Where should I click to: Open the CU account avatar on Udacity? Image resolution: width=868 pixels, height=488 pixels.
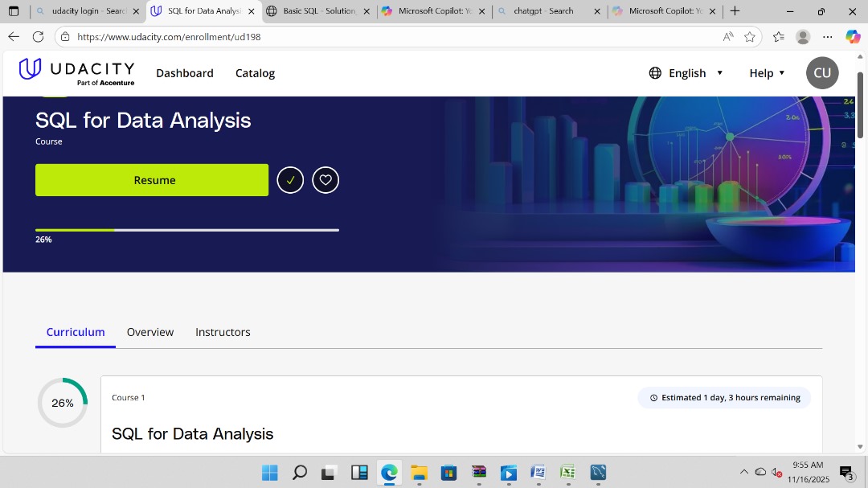821,72
